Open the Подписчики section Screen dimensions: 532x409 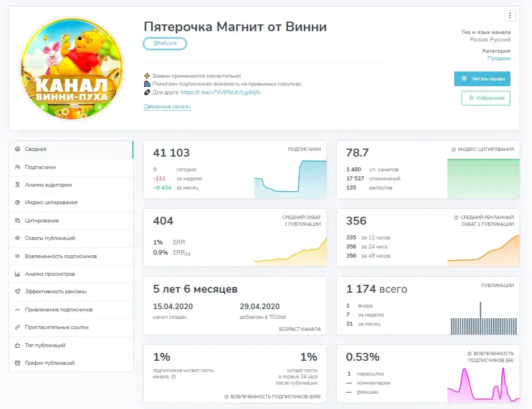pyautogui.click(x=71, y=167)
